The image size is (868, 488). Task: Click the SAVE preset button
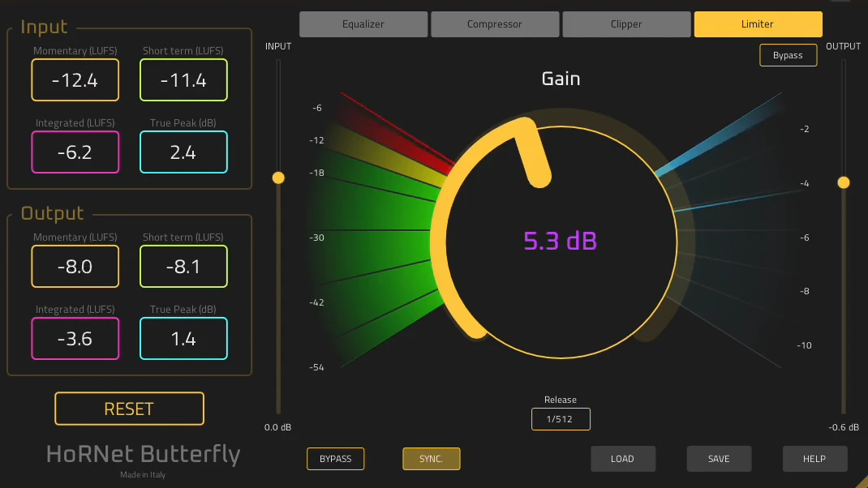click(719, 459)
